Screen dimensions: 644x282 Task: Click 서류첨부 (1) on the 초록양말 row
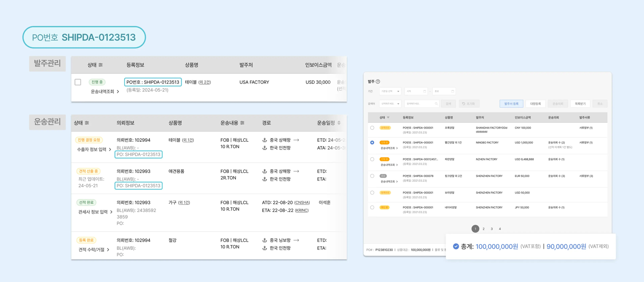pos(586,128)
